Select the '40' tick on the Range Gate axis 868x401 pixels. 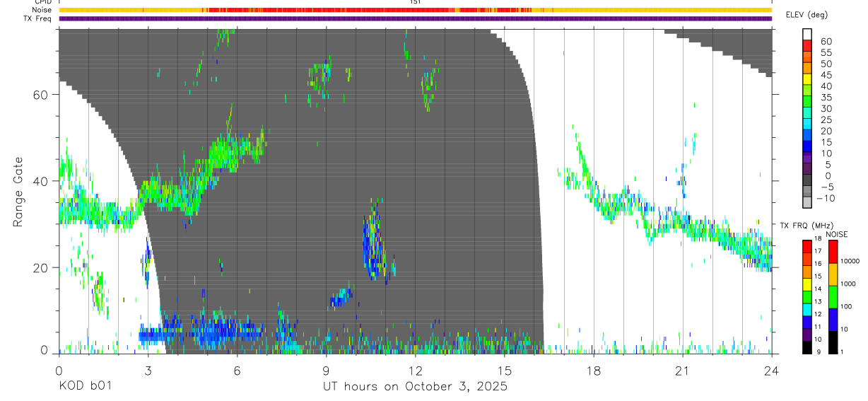coord(41,181)
